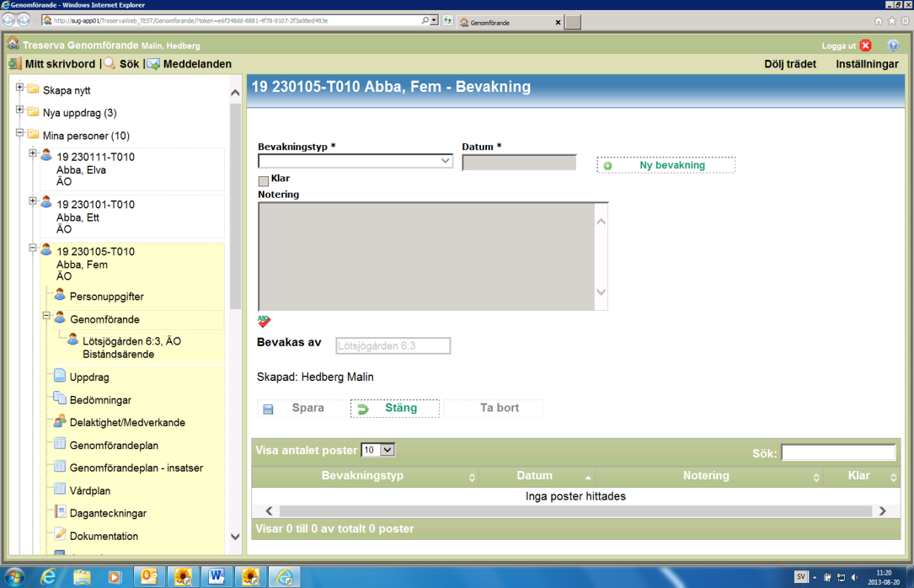Click the Bevakas av Lötsjögården 6:3 field
The image size is (914, 588).
(x=393, y=345)
